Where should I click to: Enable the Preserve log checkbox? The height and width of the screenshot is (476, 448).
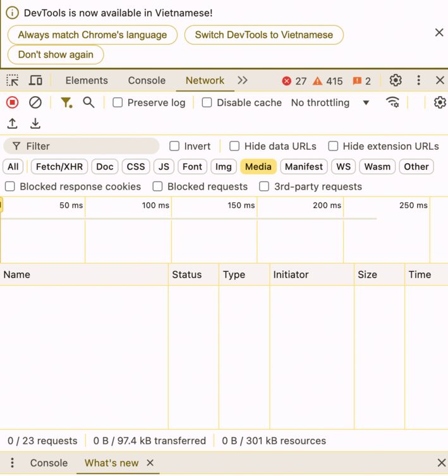pos(118,102)
